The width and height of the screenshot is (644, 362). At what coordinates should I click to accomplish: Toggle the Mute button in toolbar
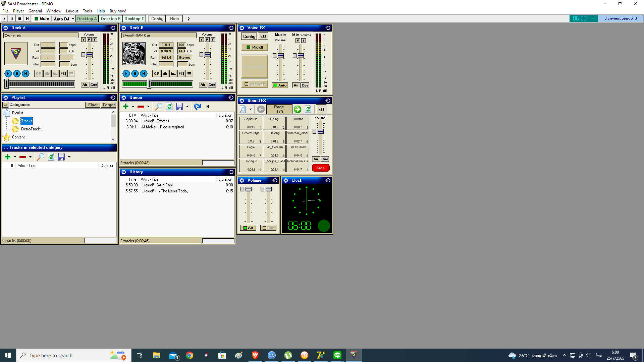coord(42,19)
